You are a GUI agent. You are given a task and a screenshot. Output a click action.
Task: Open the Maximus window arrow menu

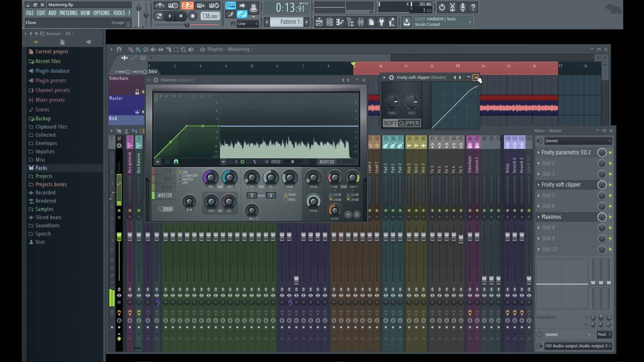pos(149,80)
